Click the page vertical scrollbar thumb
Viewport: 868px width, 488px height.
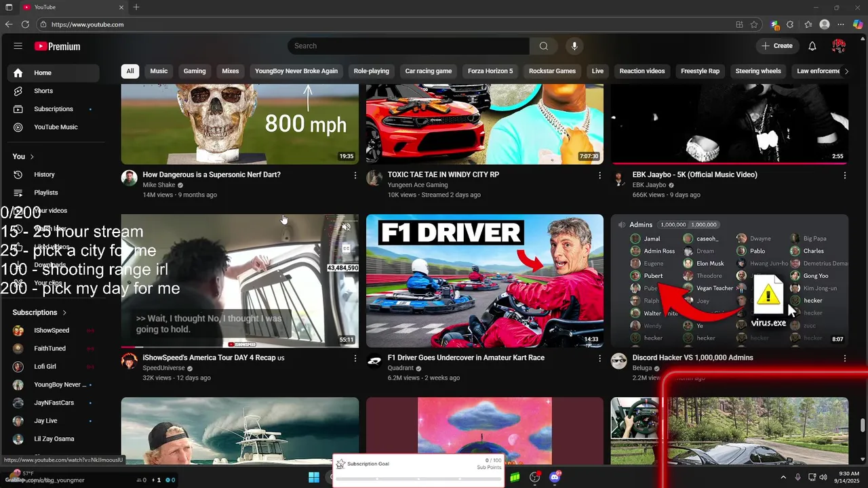(863, 426)
